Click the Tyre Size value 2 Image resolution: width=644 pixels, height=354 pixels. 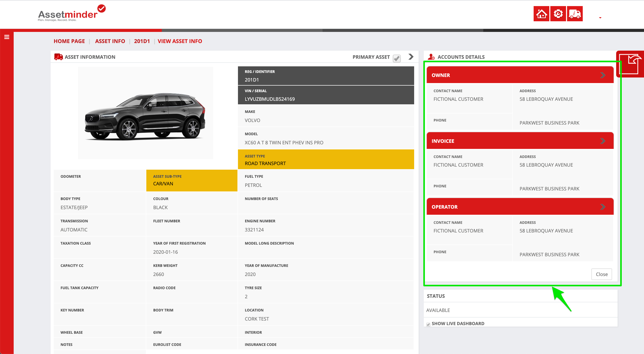[246, 297]
